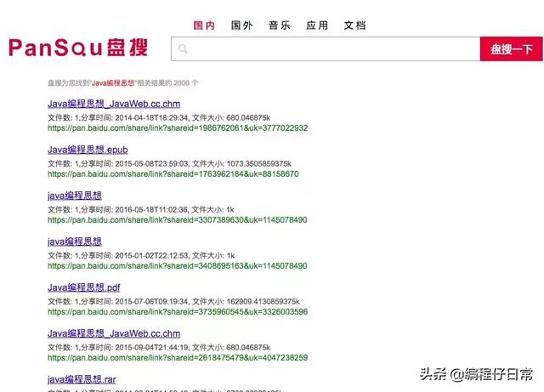Switch to the 国外 tab
This screenshot has width=544, height=392.
click(241, 26)
